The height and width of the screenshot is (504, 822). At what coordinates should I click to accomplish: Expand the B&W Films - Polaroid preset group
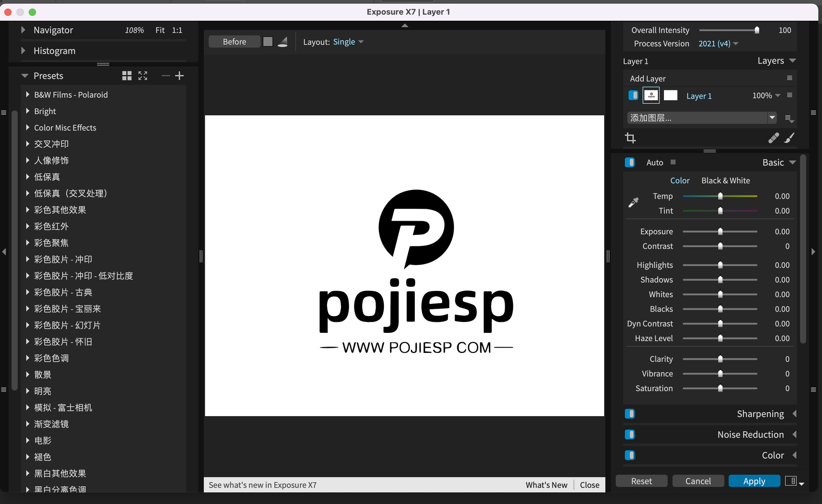(x=28, y=95)
